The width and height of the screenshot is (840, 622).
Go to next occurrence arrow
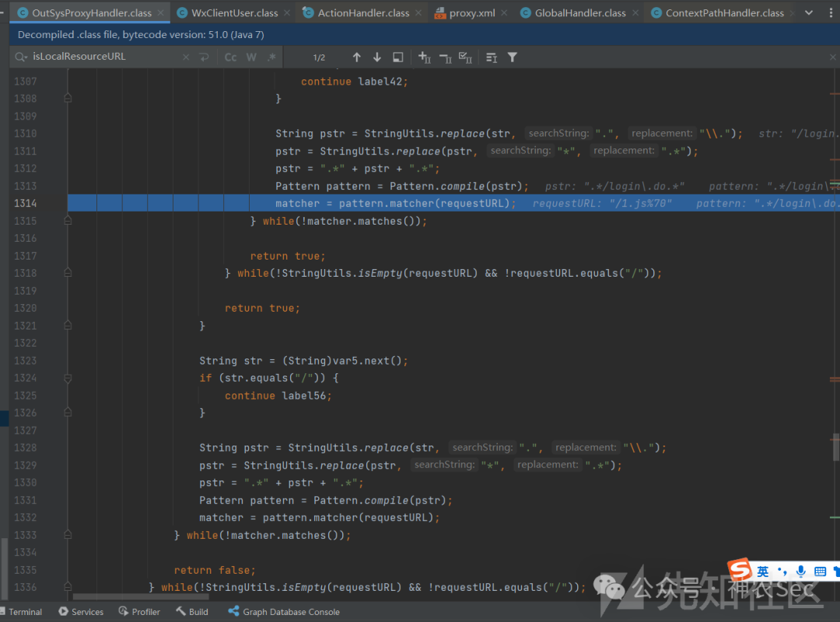click(377, 57)
